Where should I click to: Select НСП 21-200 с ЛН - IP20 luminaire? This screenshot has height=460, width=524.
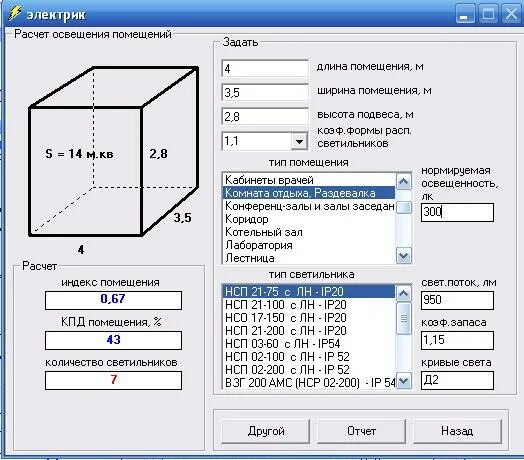click(308, 331)
